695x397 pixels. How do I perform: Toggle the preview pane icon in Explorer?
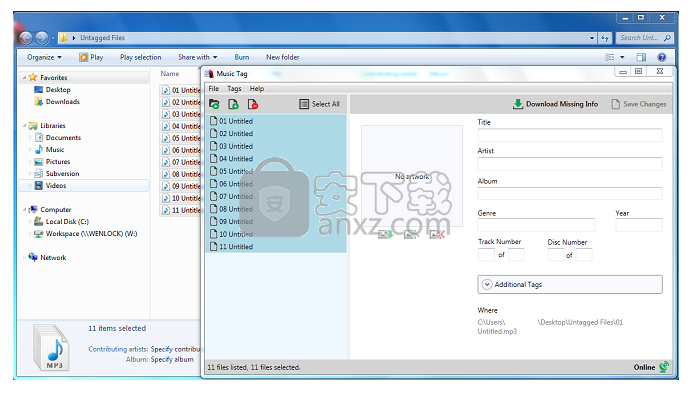click(x=641, y=57)
